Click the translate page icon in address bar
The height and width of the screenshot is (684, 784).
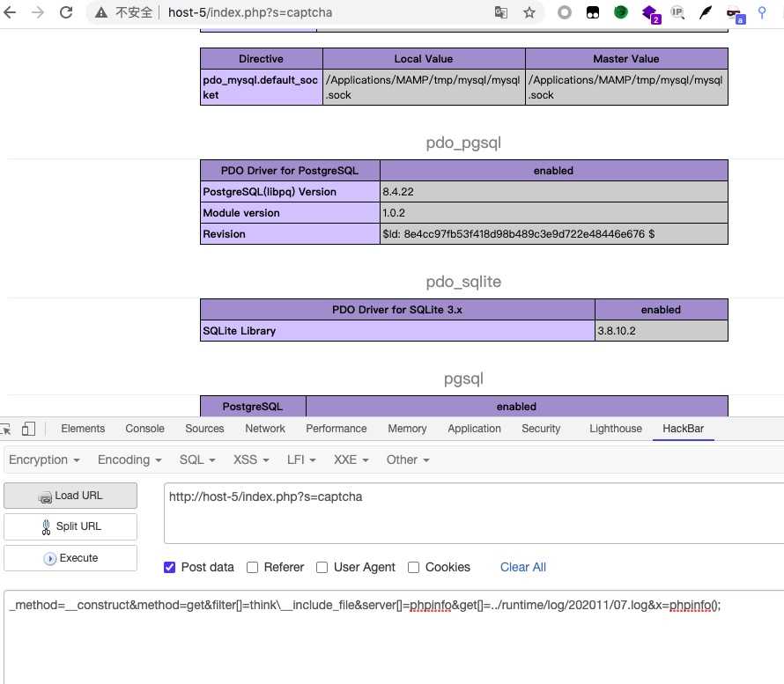[500, 12]
